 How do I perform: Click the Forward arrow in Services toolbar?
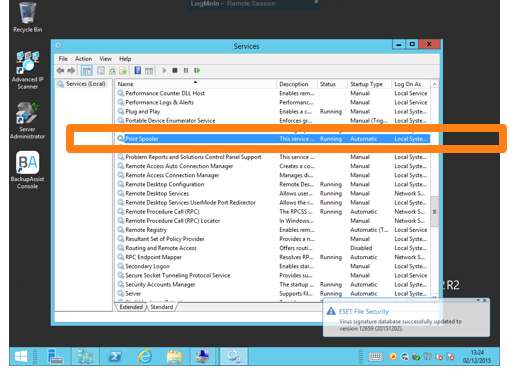[x=71, y=70]
